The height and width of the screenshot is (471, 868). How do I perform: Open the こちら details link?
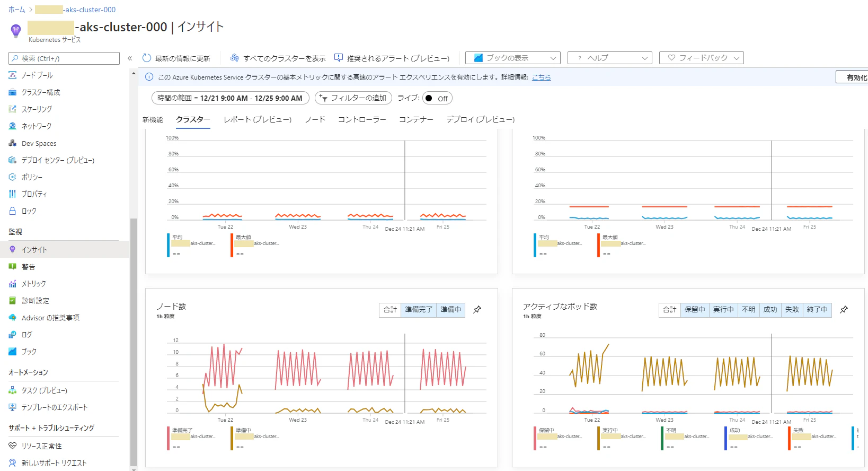[542, 77]
